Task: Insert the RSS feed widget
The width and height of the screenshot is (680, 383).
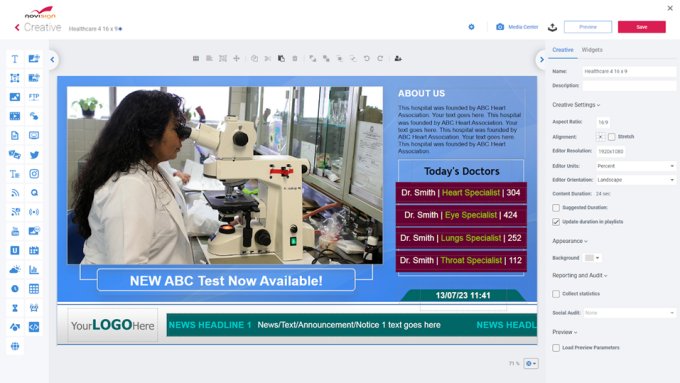Action: pos(15,193)
